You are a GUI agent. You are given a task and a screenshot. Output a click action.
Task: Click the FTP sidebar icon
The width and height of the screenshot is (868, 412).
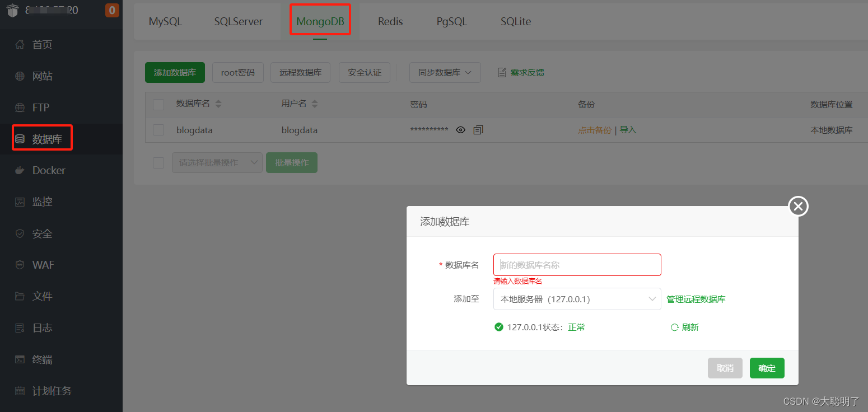pos(20,107)
